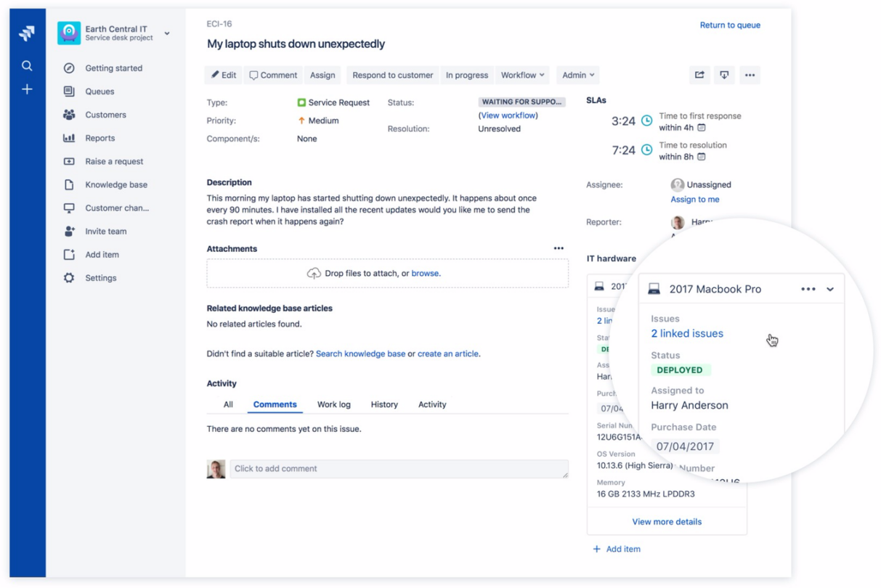Click the reporter Harry avatar
881x588 pixels.
[678, 222]
